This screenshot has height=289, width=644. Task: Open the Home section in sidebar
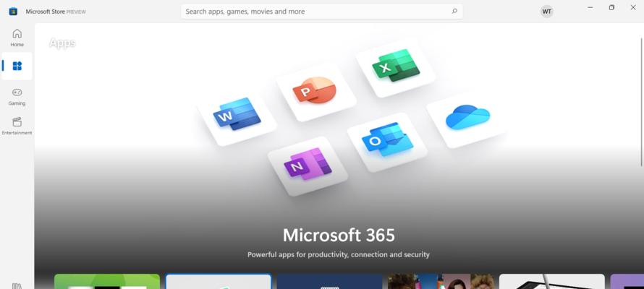[17, 38]
